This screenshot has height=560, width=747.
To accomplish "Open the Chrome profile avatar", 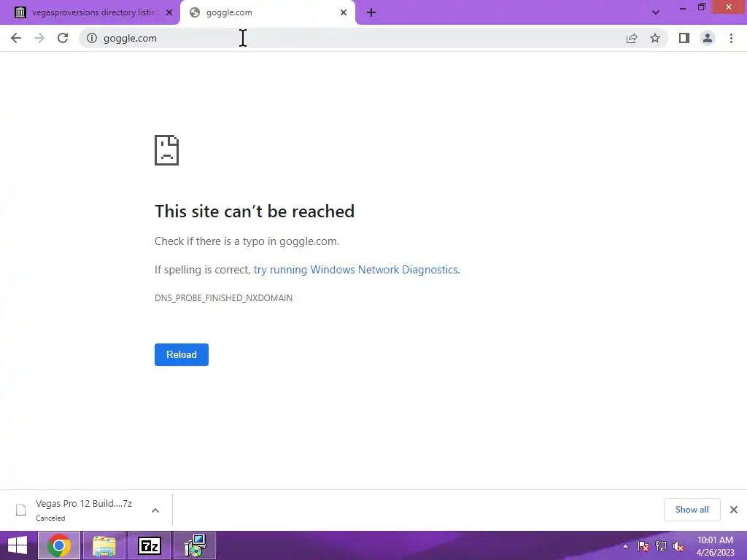I will point(708,38).
